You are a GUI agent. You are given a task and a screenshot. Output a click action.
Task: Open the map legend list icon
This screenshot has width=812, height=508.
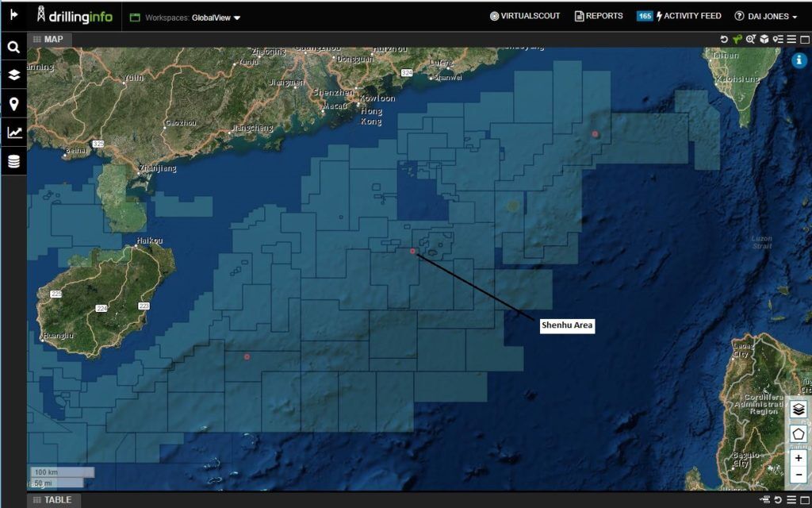coord(778,40)
